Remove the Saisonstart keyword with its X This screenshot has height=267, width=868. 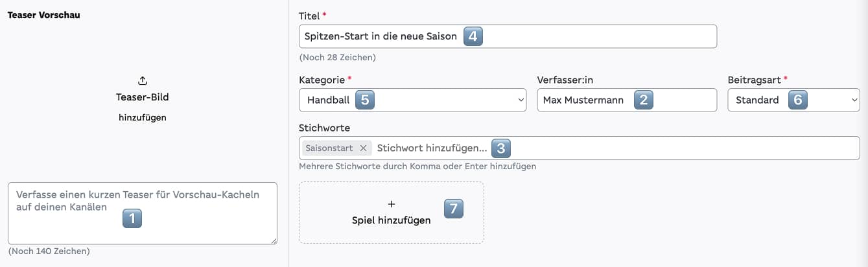coord(363,148)
